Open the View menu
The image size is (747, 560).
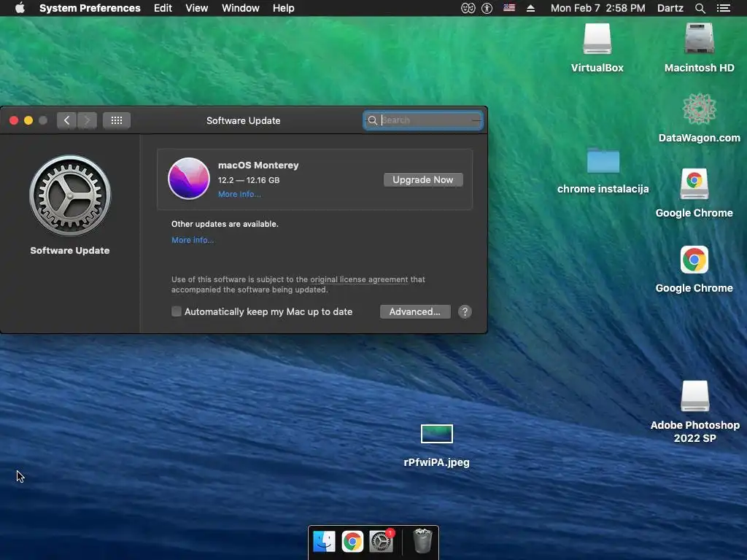click(x=196, y=8)
